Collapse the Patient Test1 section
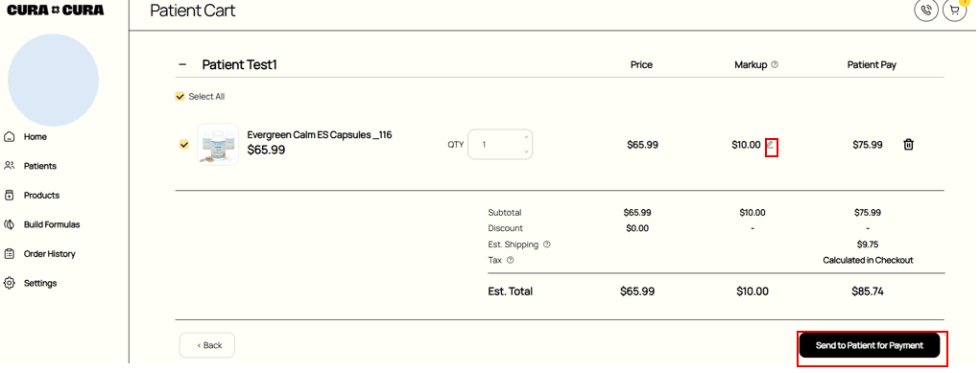 pyautogui.click(x=182, y=64)
